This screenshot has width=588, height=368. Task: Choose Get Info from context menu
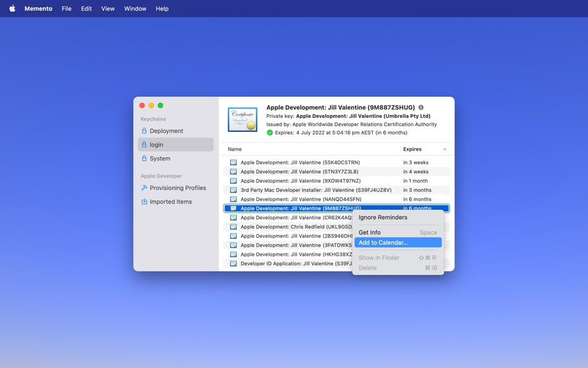pos(398,232)
